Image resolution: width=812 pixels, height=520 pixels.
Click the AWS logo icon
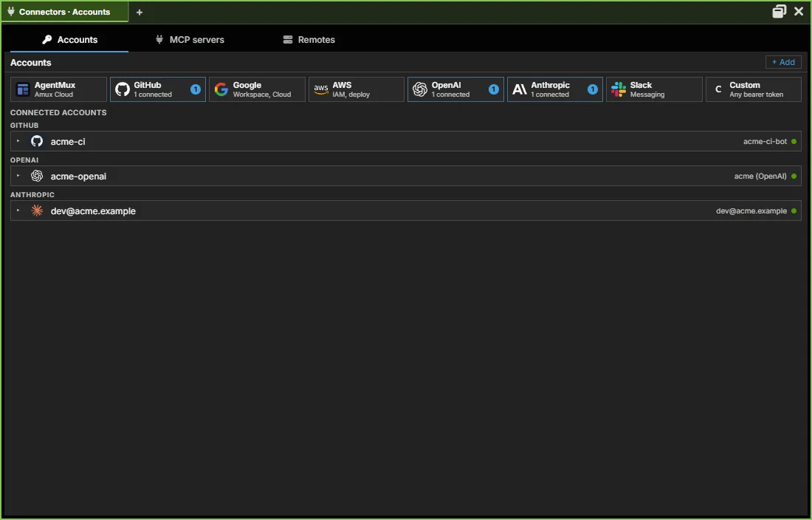pos(321,89)
